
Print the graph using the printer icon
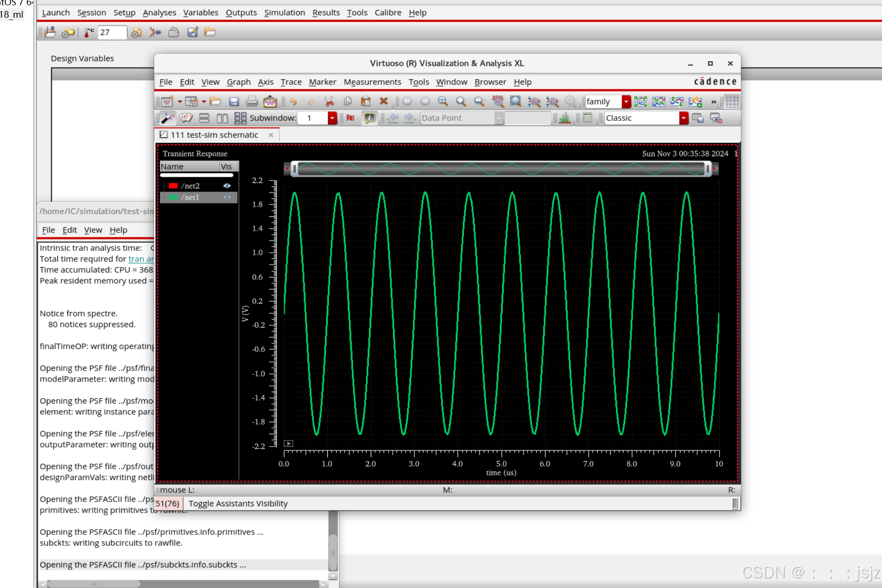252,101
